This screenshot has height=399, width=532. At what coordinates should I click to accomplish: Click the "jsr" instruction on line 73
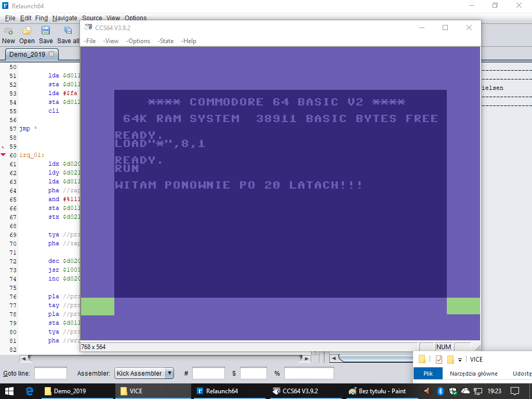54,270
